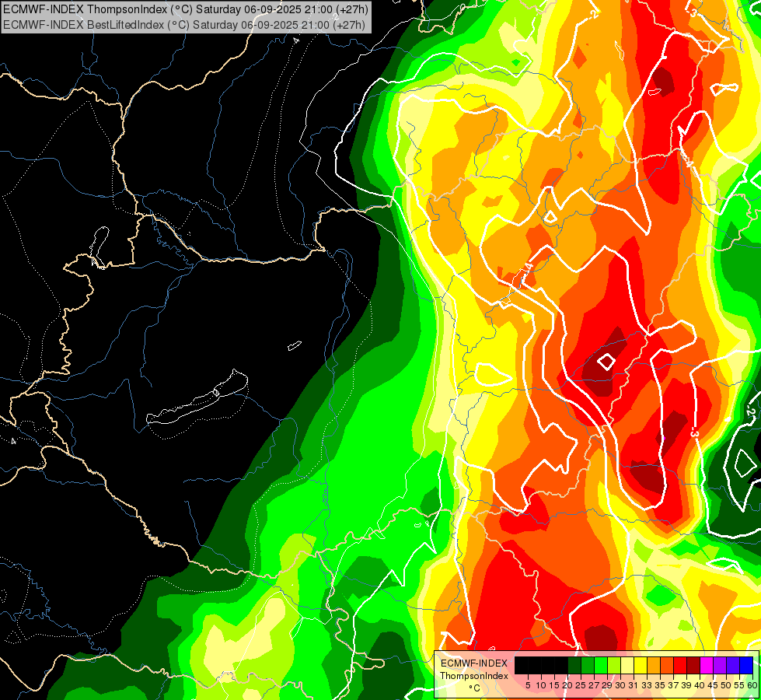The width and height of the screenshot is (761, 700).
Task: Click the legend tick value 39
Action: [x=686, y=685]
